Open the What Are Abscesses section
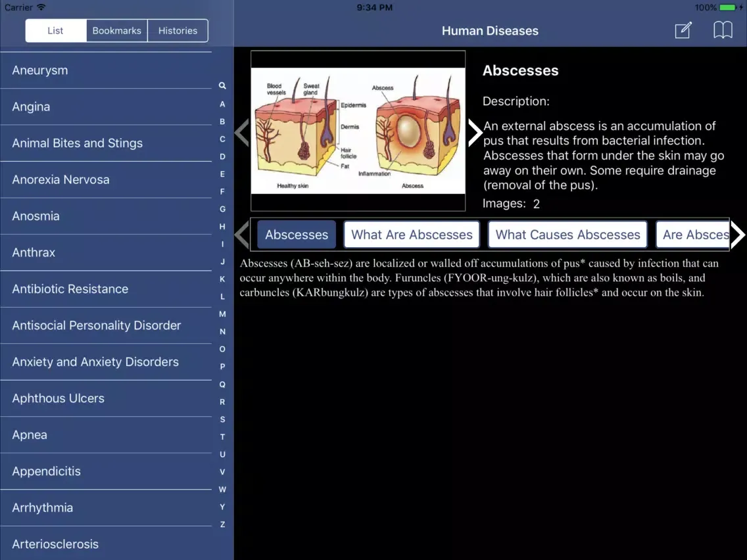Viewport: 747px width, 560px height. [412, 234]
